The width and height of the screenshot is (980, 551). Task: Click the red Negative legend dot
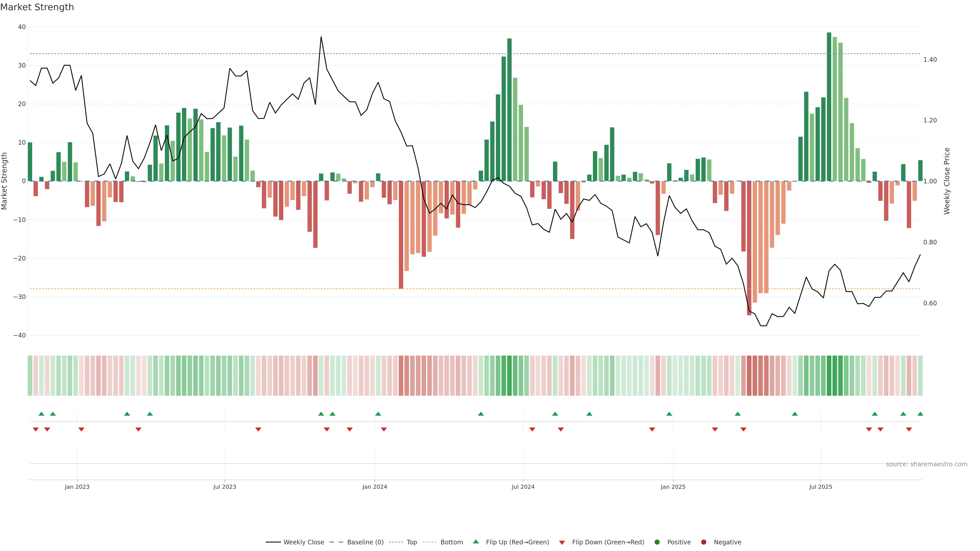point(703,542)
